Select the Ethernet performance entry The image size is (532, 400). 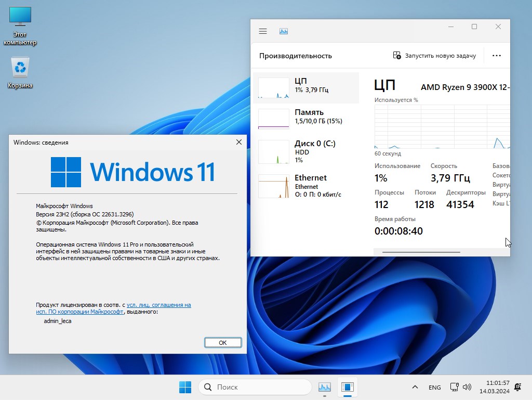coord(306,186)
